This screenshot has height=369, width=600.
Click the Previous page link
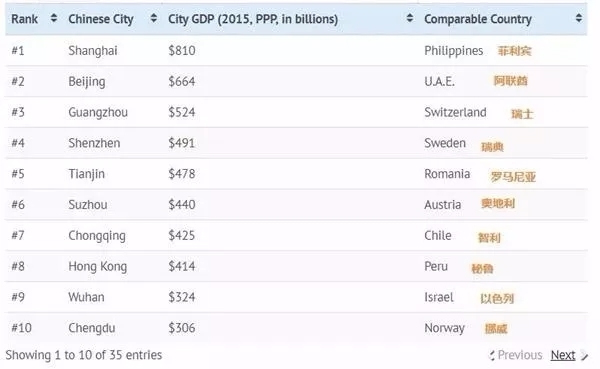coord(520,355)
